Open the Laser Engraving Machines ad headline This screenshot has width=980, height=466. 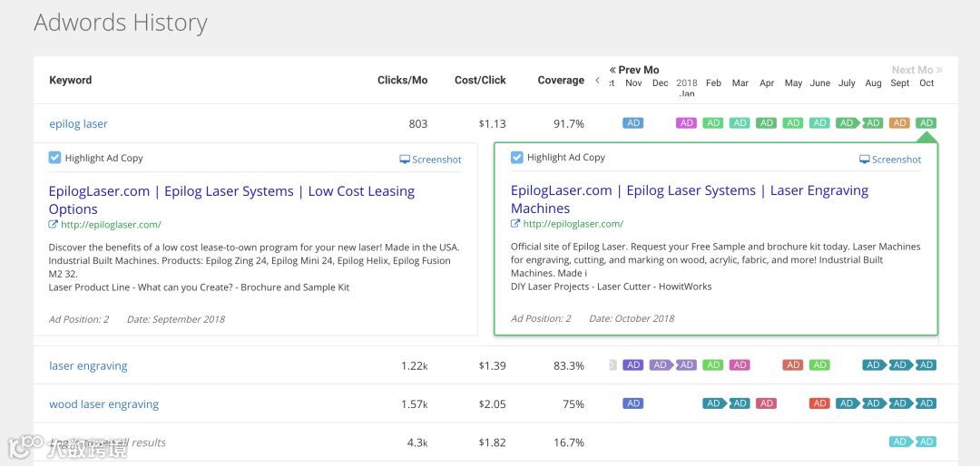[x=690, y=199]
